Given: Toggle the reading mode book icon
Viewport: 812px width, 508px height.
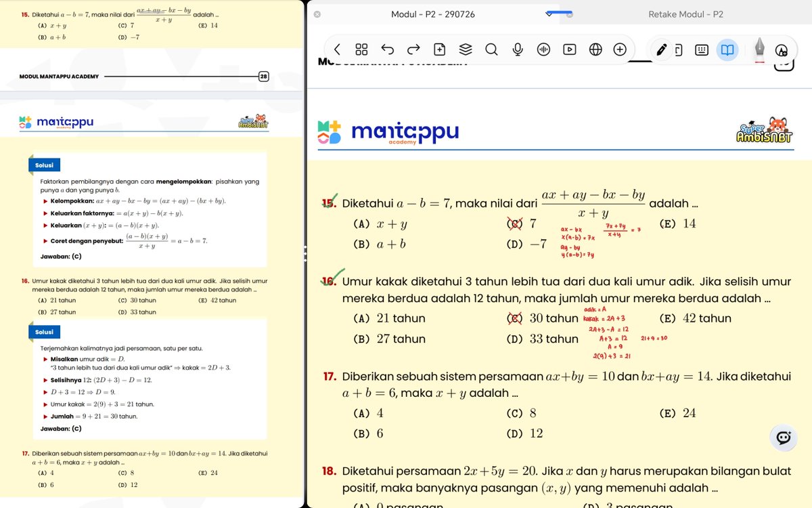Looking at the screenshot, I should coord(727,49).
